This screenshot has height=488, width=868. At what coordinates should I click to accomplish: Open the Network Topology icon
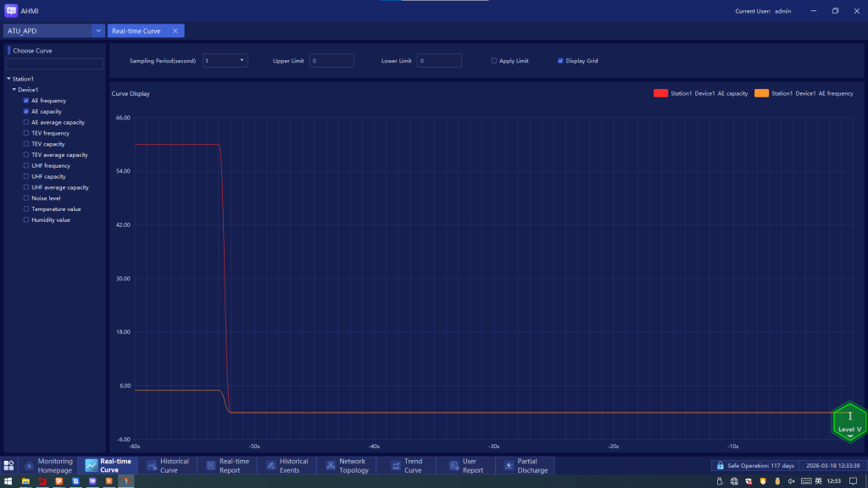pyautogui.click(x=331, y=465)
